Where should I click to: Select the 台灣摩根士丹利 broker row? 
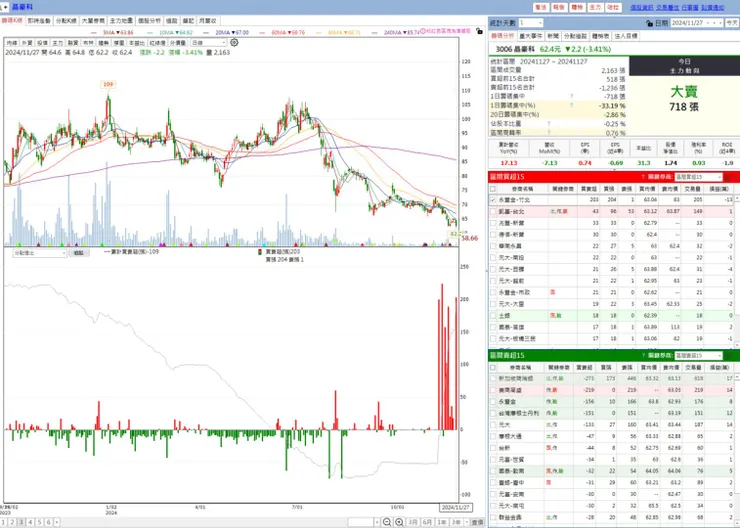coord(610,413)
